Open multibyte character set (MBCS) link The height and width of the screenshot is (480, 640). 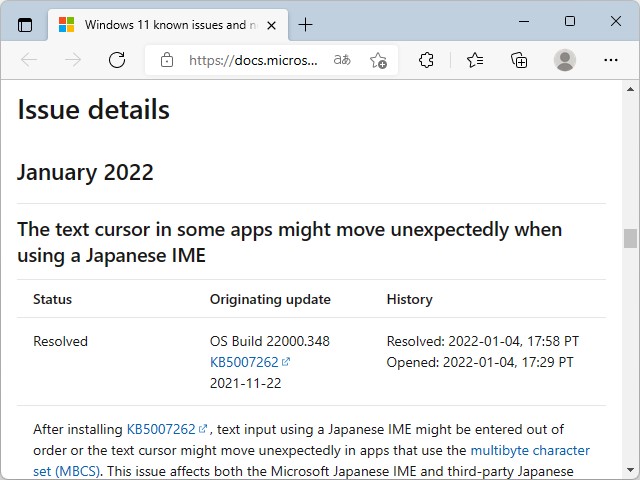pyautogui.click(x=311, y=460)
